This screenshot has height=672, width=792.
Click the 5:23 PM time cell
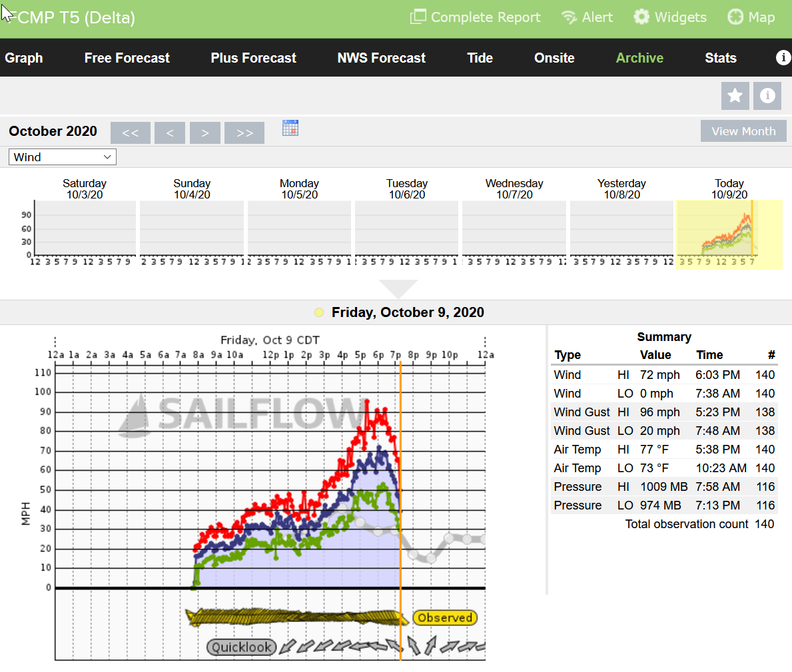pyautogui.click(x=718, y=412)
